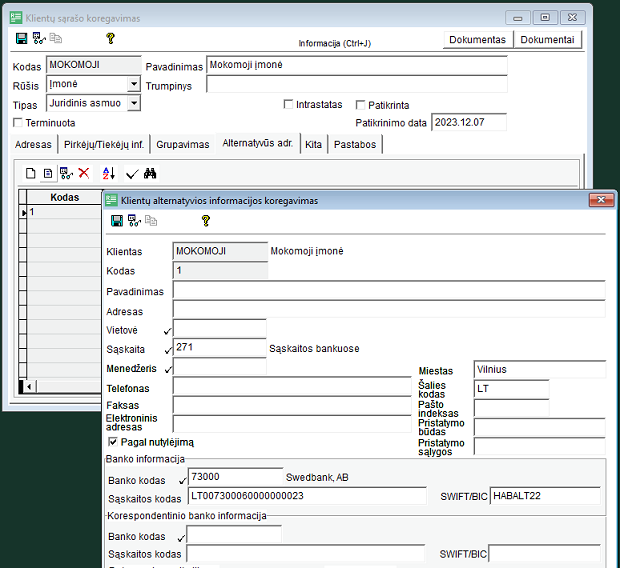
Task: Toggle Terminuota checkbox
Action: [18, 123]
